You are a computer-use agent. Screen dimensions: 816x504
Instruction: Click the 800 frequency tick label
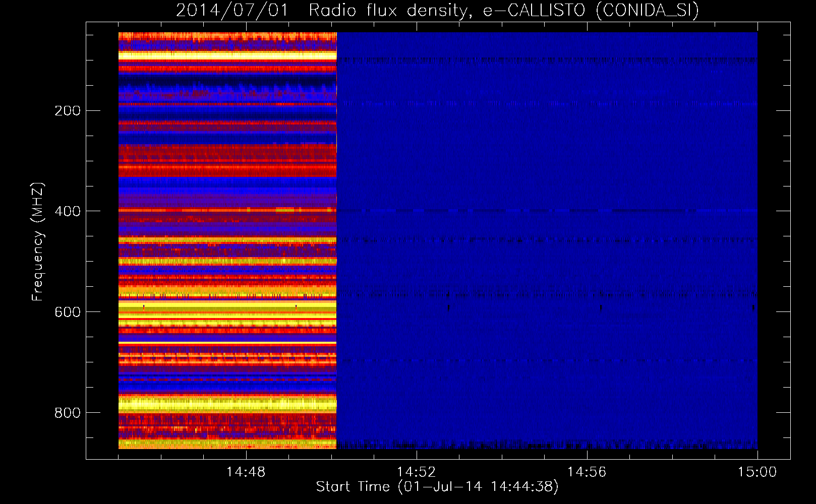tap(68, 413)
